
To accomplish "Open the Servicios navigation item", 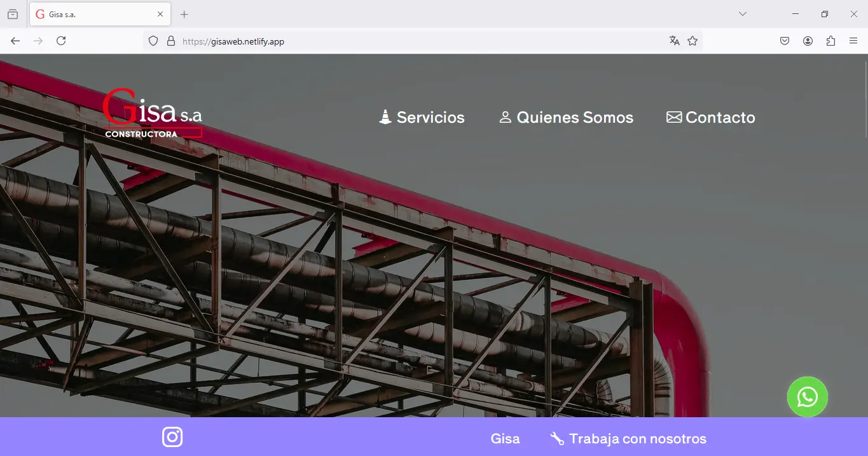I will coord(422,118).
